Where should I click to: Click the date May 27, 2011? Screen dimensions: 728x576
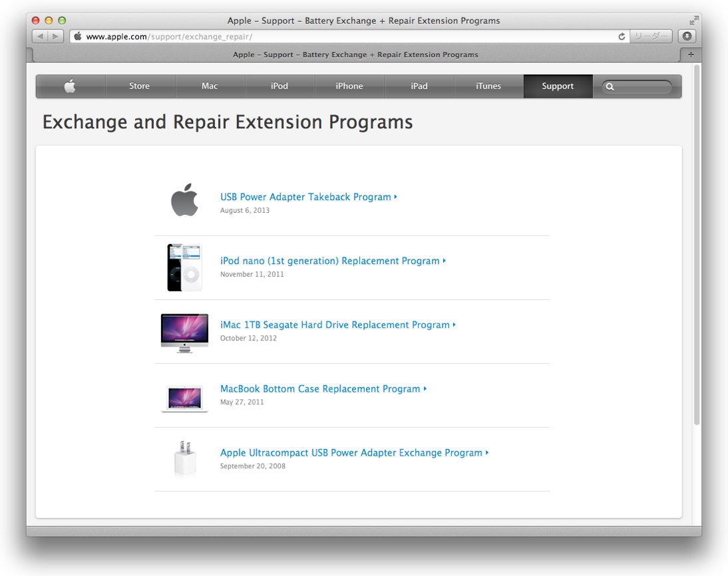(x=242, y=402)
